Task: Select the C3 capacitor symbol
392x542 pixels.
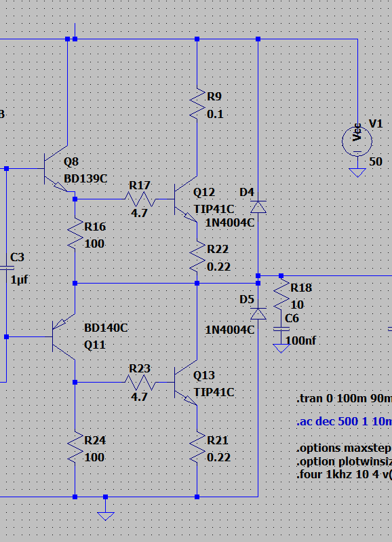Action: pyautogui.click(x=6, y=268)
